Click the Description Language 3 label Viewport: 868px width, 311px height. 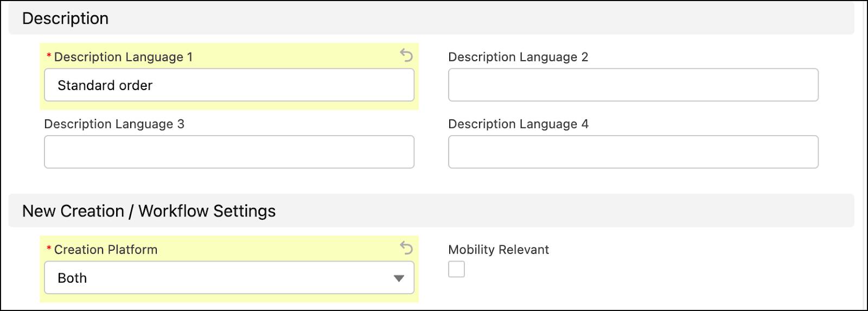tap(114, 124)
